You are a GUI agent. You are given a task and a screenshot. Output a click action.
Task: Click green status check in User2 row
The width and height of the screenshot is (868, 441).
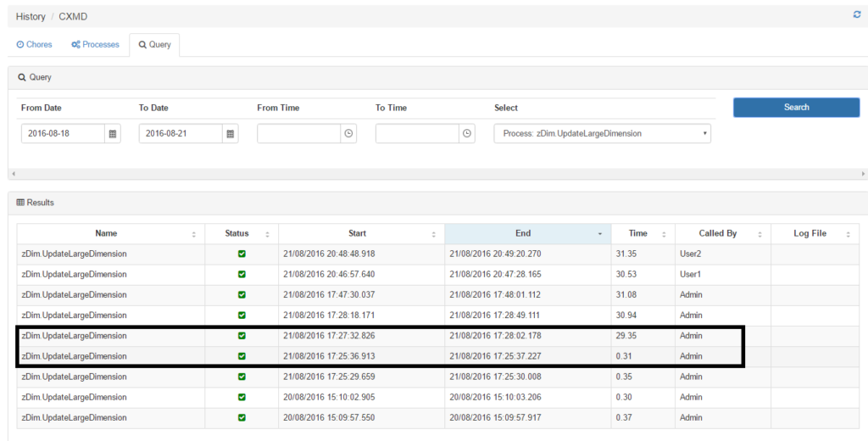coord(242,254)
